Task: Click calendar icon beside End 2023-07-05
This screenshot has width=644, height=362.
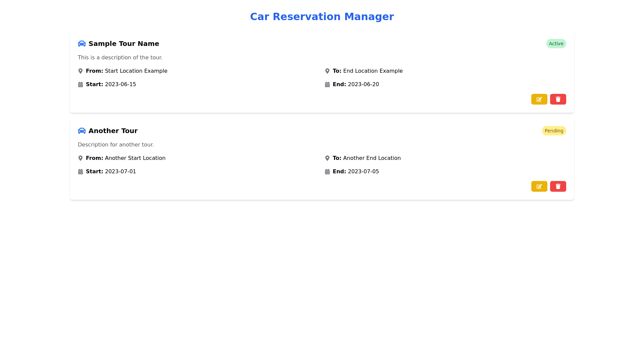Action: pyautogui.click(x=327, y=172)
